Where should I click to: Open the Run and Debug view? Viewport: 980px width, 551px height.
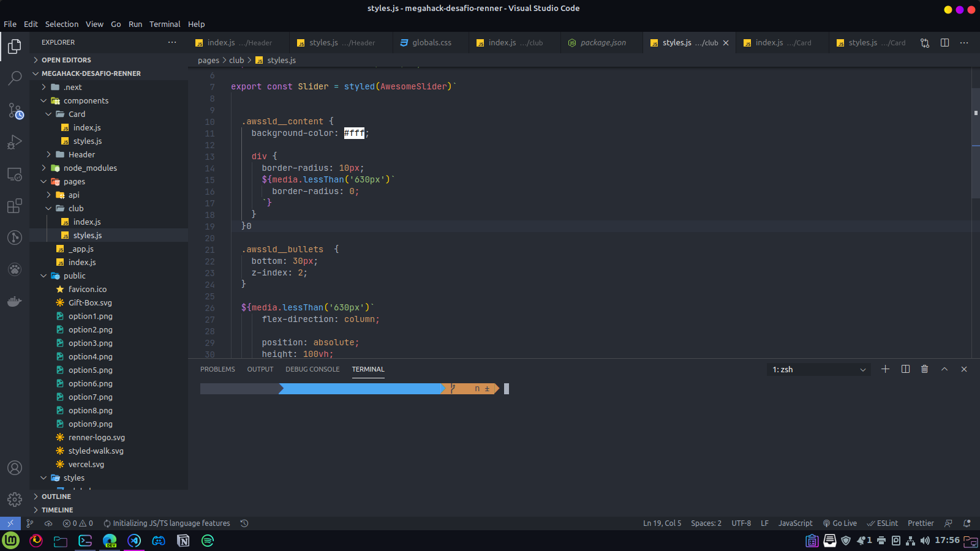coord(15,142)
